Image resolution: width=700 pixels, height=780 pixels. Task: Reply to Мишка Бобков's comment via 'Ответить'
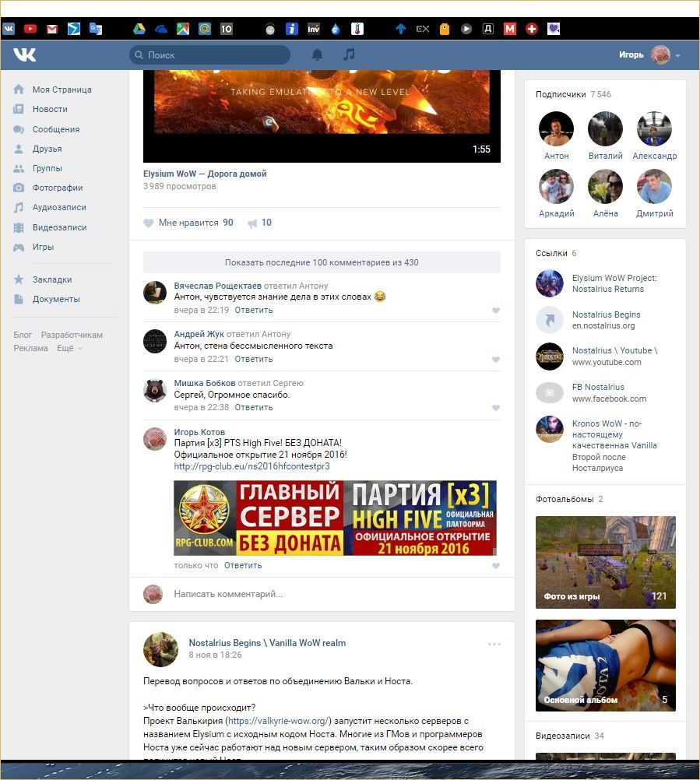(x=254, y=407)
